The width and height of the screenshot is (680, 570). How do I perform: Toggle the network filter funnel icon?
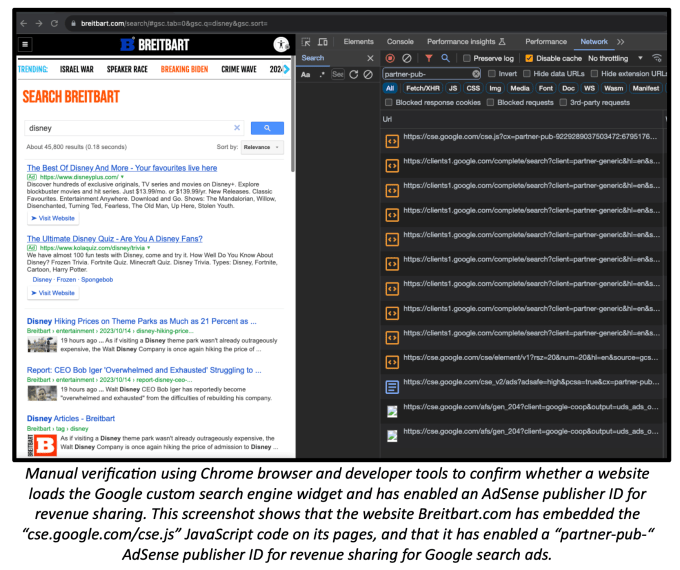click(x=428, y=58)
